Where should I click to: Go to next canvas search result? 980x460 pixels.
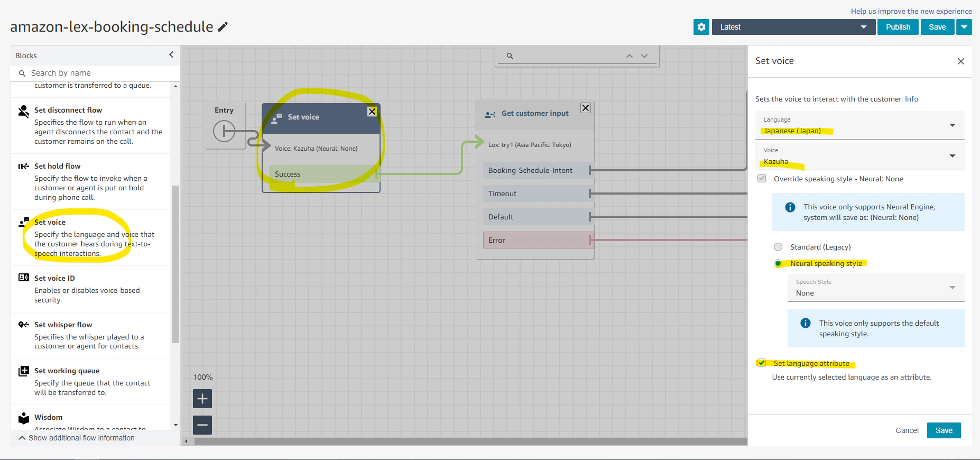644,56
